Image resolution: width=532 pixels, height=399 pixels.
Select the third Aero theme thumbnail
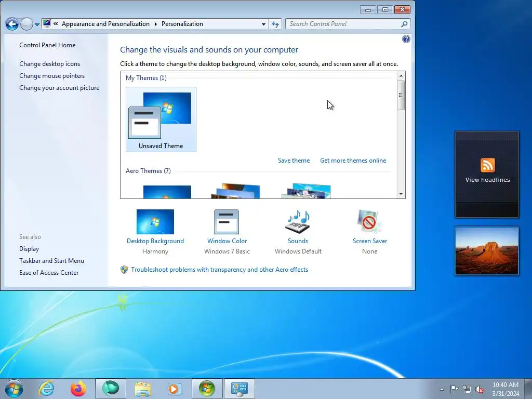[307, 191]
